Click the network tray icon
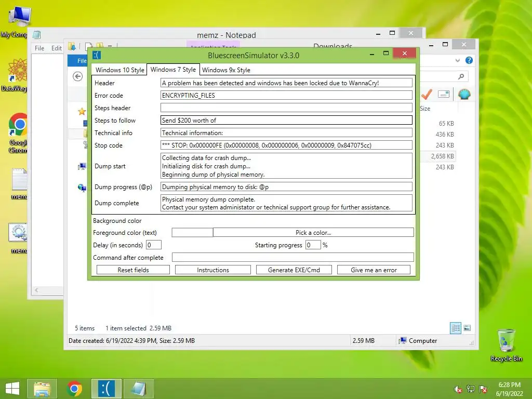 (471, 389)
